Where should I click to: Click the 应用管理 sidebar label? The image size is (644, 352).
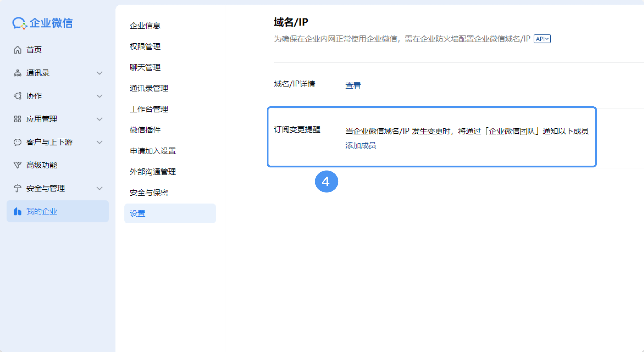(x=42, y=119)
